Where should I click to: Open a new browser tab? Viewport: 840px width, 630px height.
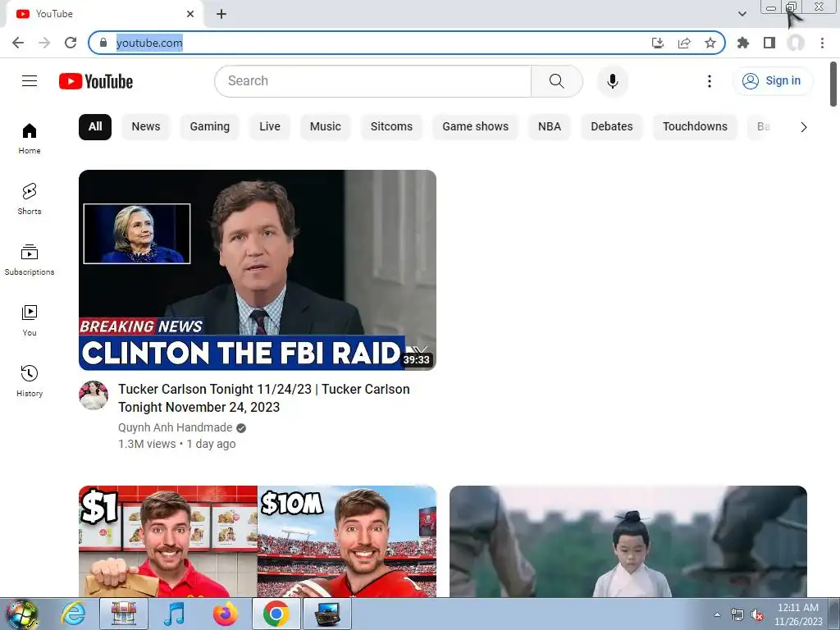point(221,14)
